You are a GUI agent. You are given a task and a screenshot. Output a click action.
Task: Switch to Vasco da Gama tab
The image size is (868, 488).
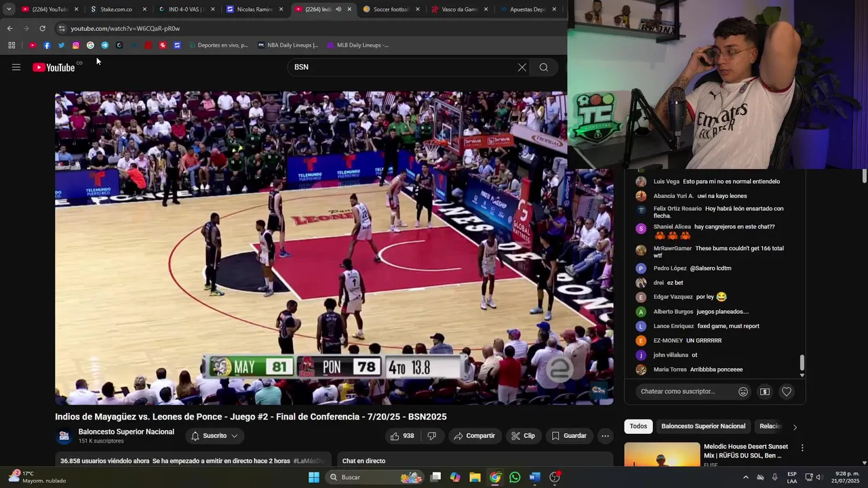tap(459, 9)
